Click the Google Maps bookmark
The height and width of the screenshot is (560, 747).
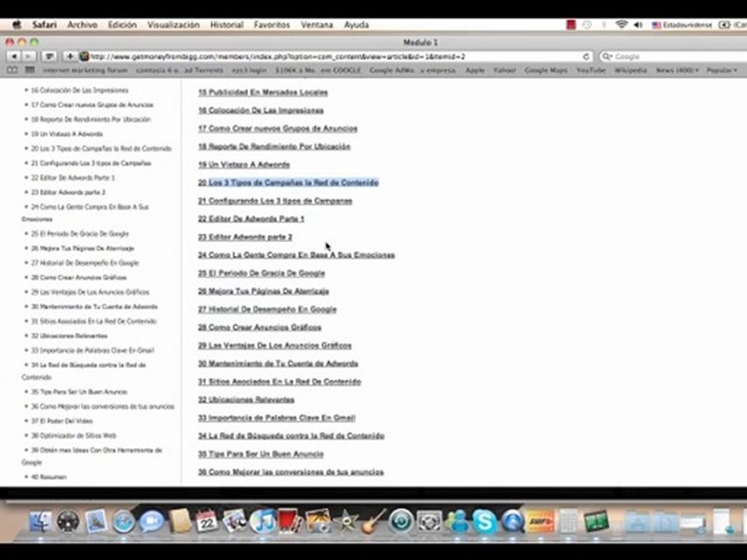click(x=546, y=71)
